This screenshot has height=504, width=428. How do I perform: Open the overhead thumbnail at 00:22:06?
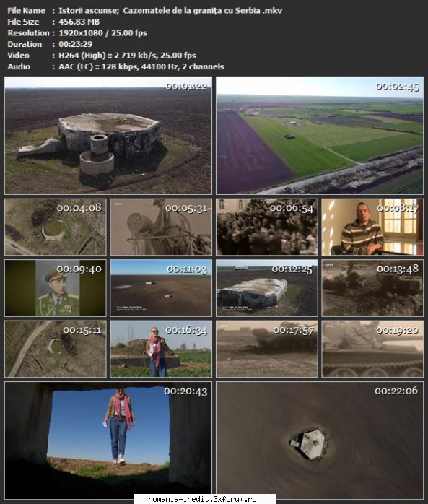click(320, 440)
